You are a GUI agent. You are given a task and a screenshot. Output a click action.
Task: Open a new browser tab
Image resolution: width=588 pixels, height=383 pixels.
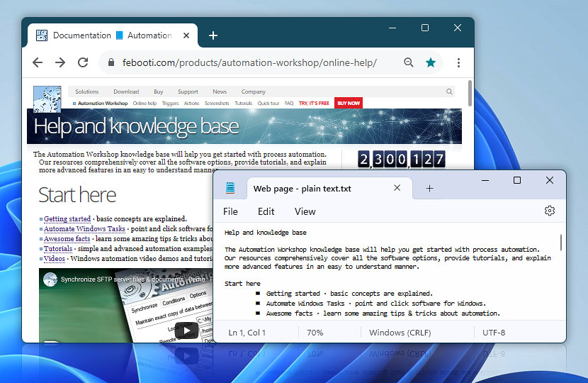coord(213,35)
